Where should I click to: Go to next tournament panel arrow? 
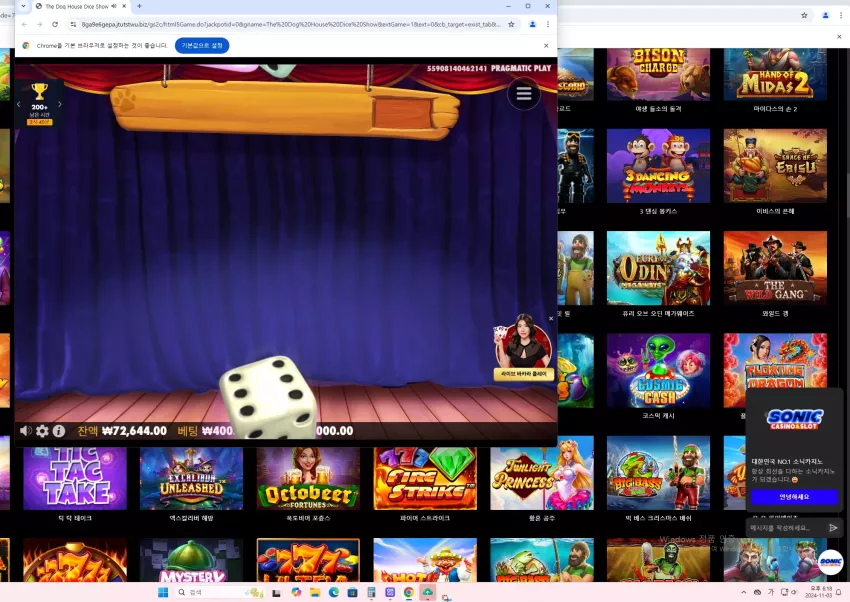(60, 104)
